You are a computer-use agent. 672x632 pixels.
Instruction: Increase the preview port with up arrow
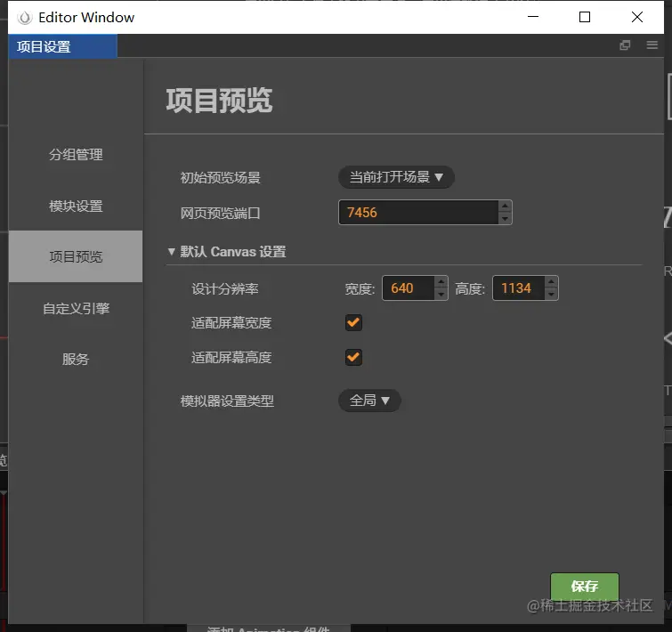(x=505, y=207)
